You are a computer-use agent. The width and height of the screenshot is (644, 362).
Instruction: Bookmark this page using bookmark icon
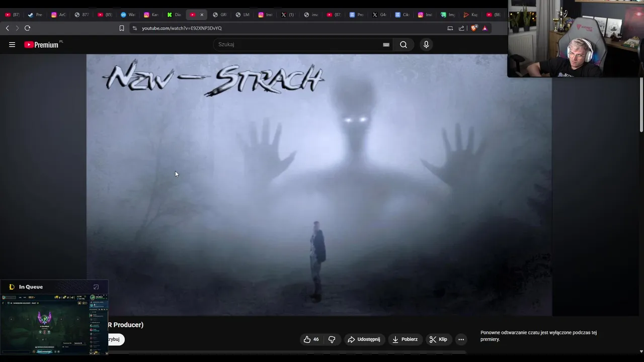coord(121,28)
